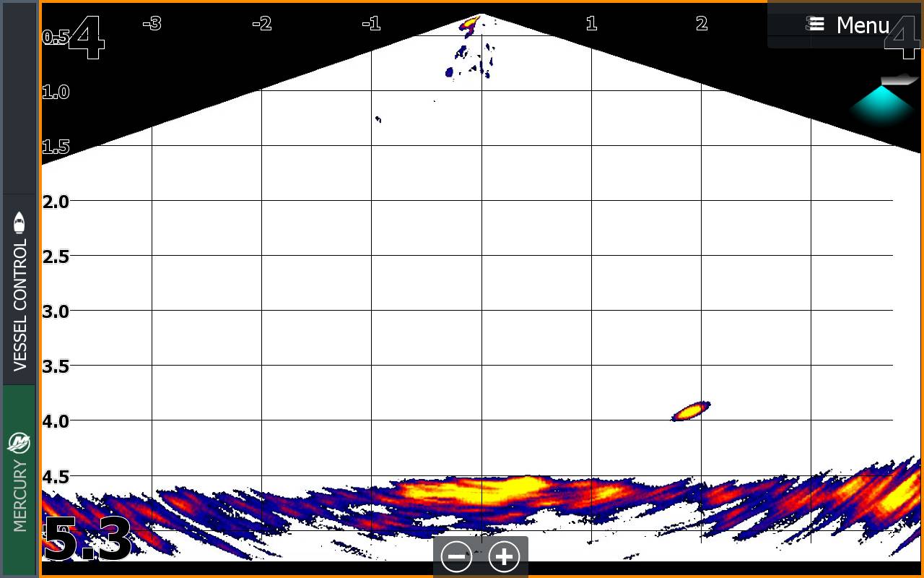Click the 2 horizontal range label
Image resolution: width=924 pixels, height=578 pixels.
701,24
